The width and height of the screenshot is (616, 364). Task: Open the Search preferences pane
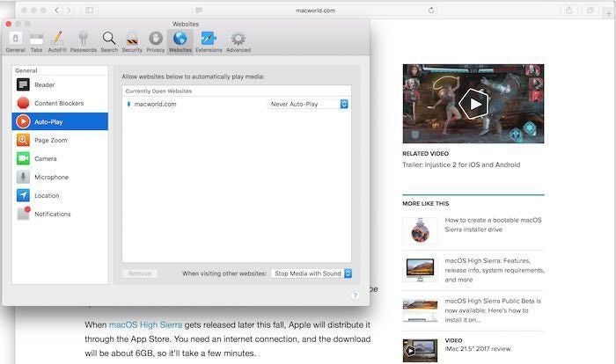point(109,42)
